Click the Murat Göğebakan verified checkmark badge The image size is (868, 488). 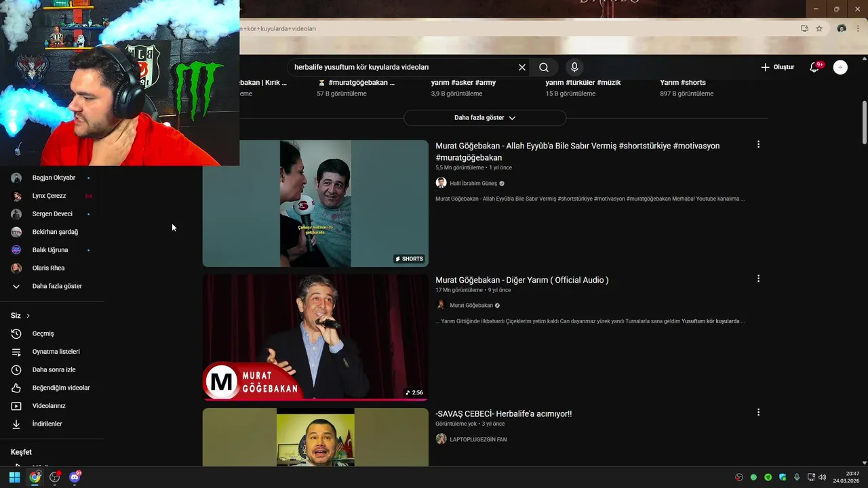click(497, 305)
